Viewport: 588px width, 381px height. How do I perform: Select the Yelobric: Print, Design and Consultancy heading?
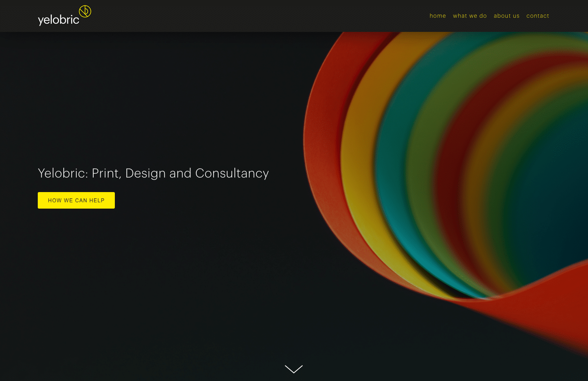153,173
